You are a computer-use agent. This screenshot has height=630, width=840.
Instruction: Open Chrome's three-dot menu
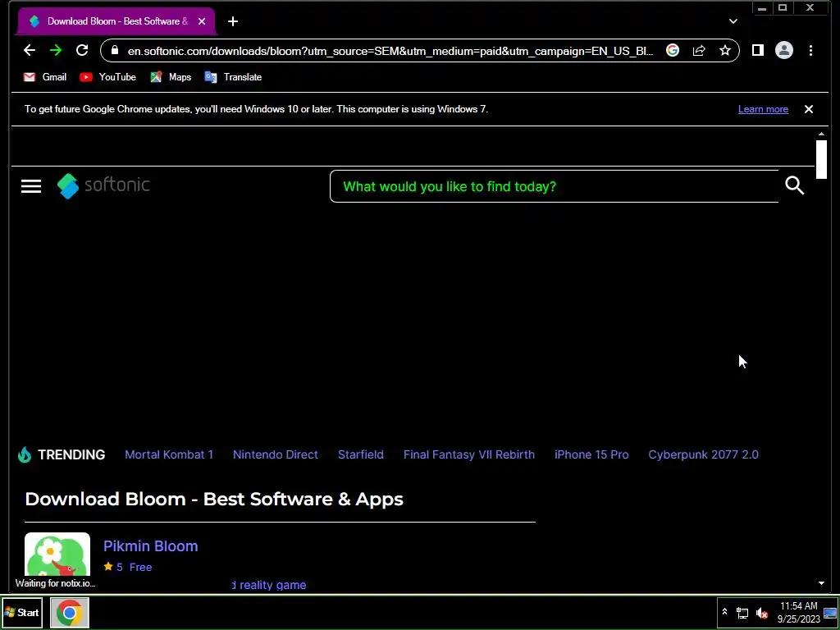click(x=810, y=50)
